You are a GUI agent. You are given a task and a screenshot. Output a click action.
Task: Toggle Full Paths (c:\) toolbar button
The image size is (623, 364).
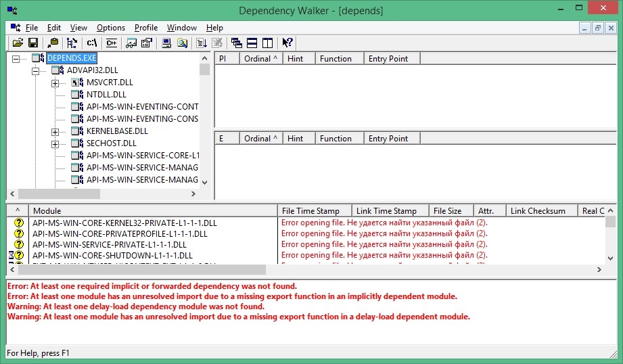(x=91, y=43)
